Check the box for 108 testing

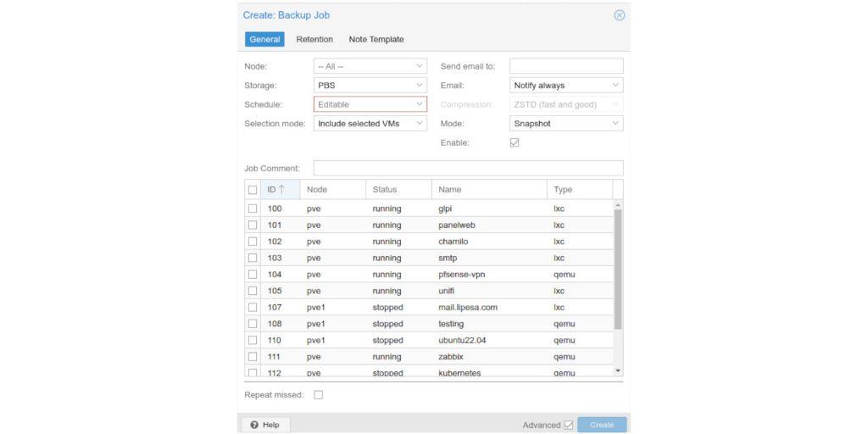(253, 323)
